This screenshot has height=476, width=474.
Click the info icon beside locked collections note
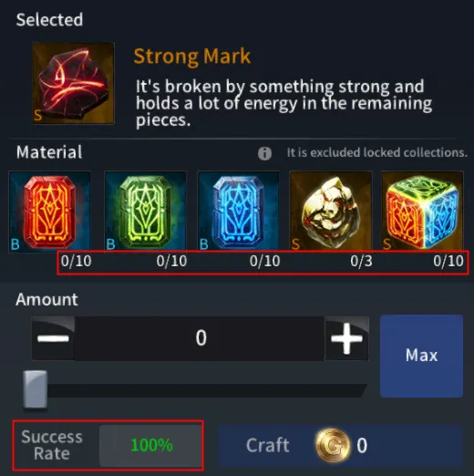pos(264,153)
